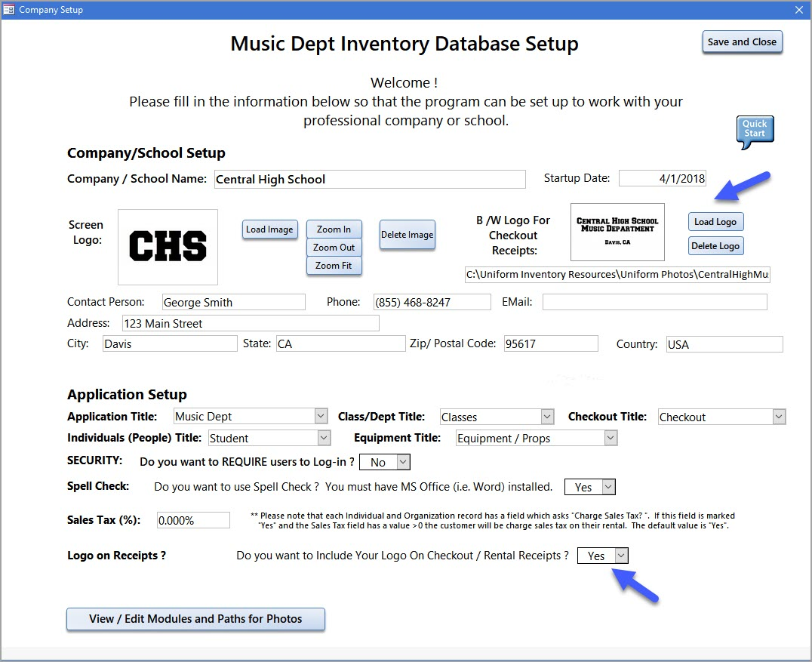Click the Company Setup window title icon
This screenshot has width=812, height=662.
(9, 10)
